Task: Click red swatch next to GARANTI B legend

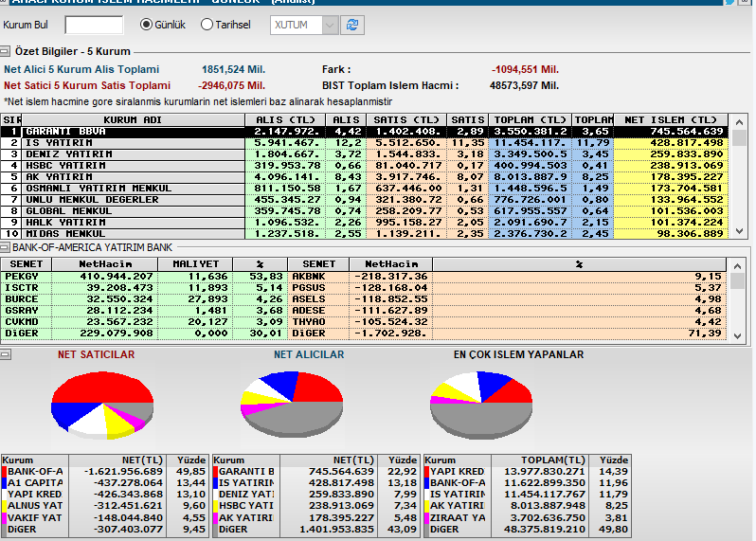Action: pyautogui.click(x=215, y=472)
